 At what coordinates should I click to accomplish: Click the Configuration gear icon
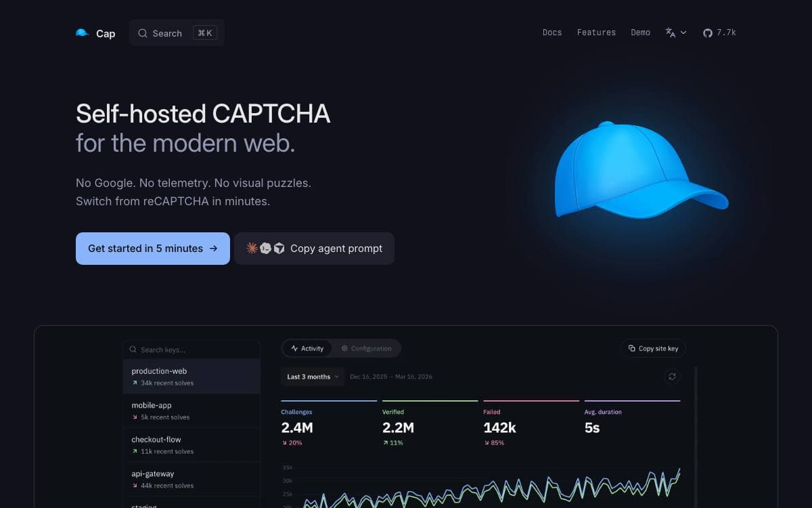(344, 348)
